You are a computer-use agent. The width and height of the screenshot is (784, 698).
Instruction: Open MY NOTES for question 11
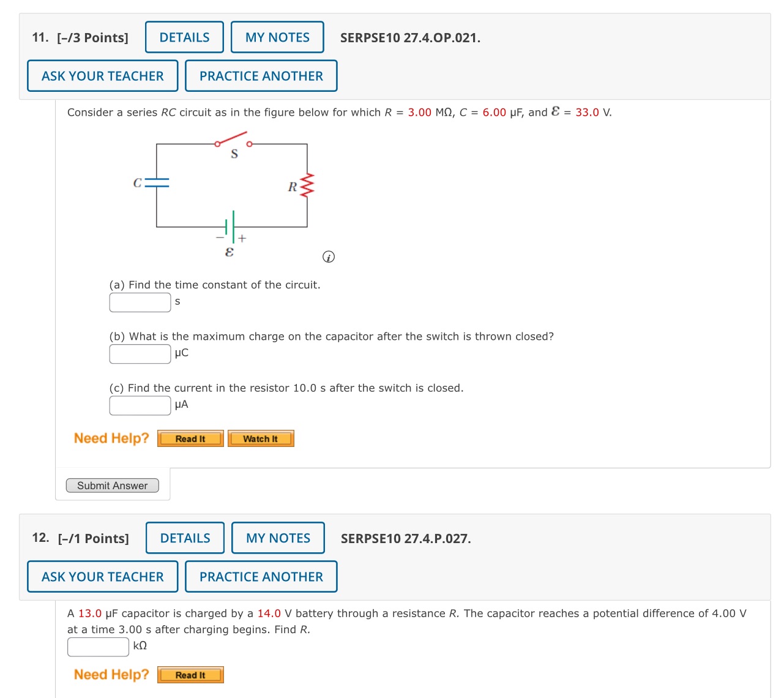(277, 37)
